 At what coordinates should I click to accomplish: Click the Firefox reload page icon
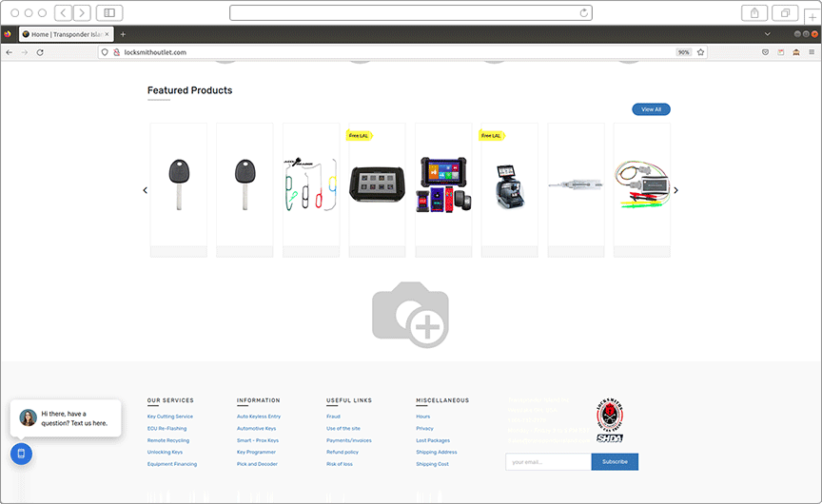click(40, 52)
